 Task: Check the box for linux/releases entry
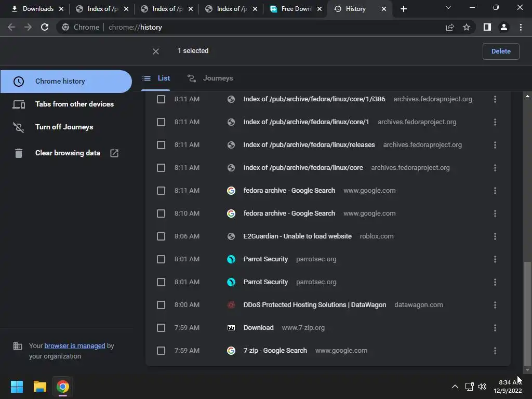(x=161, y=145)
